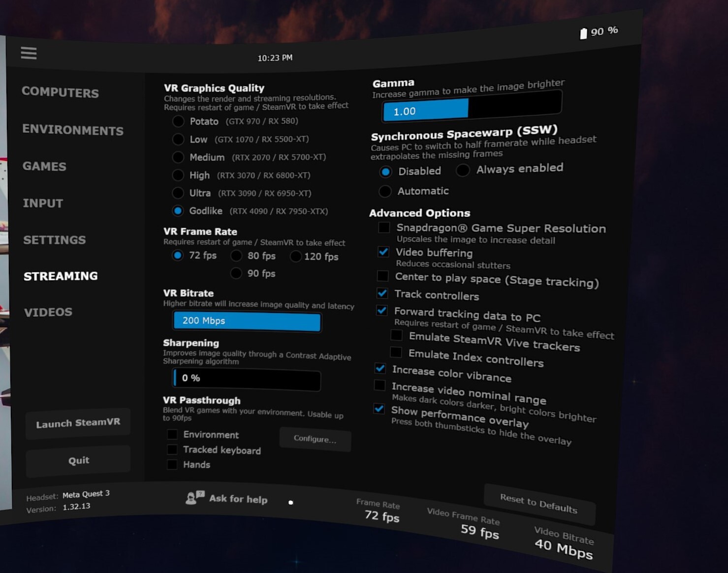
Task: Set SSW to Always enabled
Action: pos(462,170)
